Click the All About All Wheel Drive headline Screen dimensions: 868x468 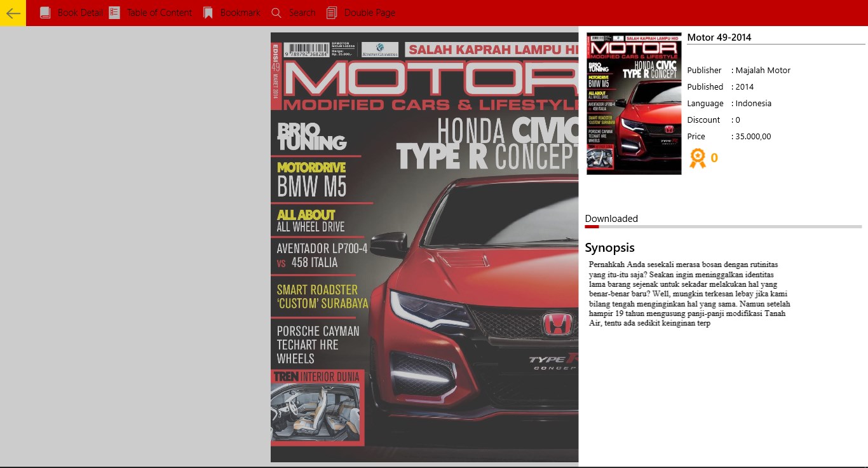tap(311, 221)
